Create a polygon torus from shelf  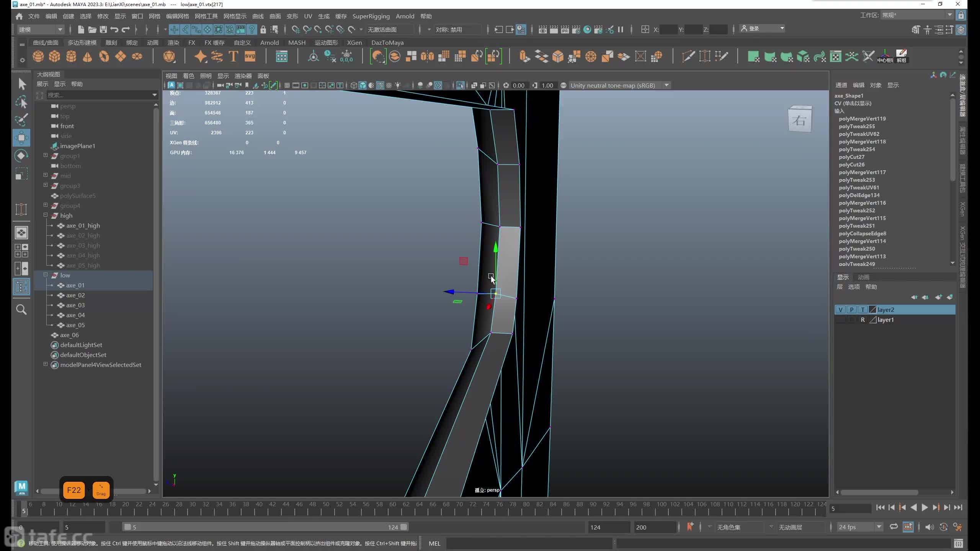pos(104,57)
